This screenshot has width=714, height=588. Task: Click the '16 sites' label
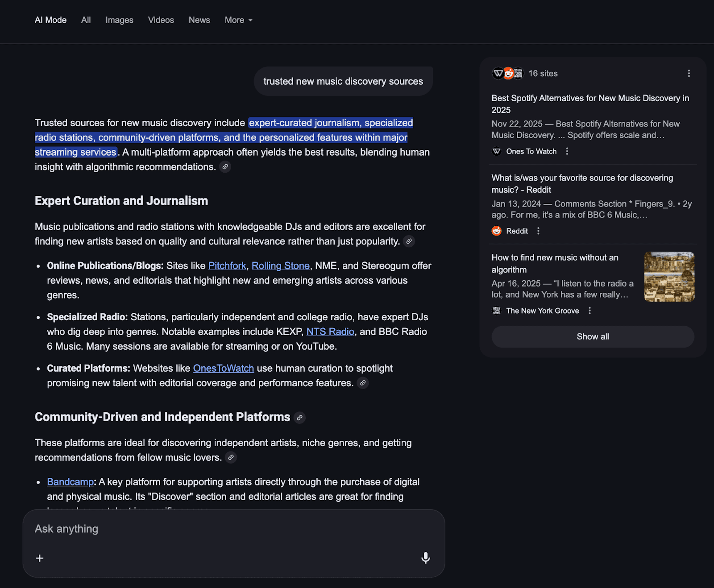pyautogui.click(x=543, y=74)
